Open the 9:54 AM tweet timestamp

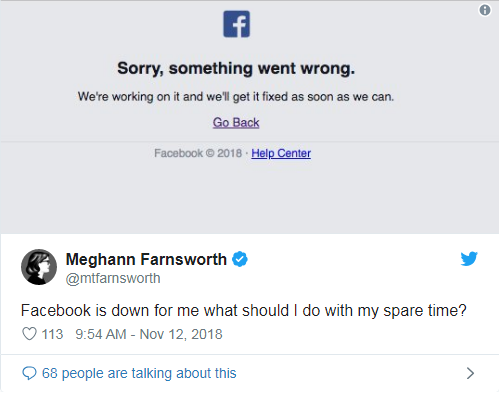pyautogui.click(x=149, y=334)
